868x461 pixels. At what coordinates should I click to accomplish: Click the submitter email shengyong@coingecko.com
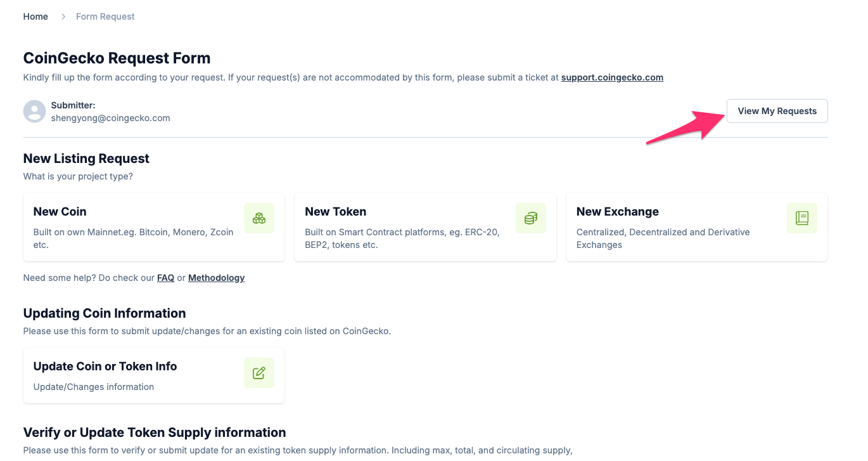110,118
